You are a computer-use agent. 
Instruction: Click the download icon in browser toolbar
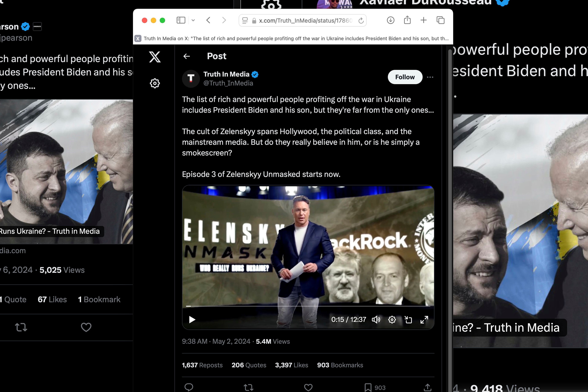(390, 21)
